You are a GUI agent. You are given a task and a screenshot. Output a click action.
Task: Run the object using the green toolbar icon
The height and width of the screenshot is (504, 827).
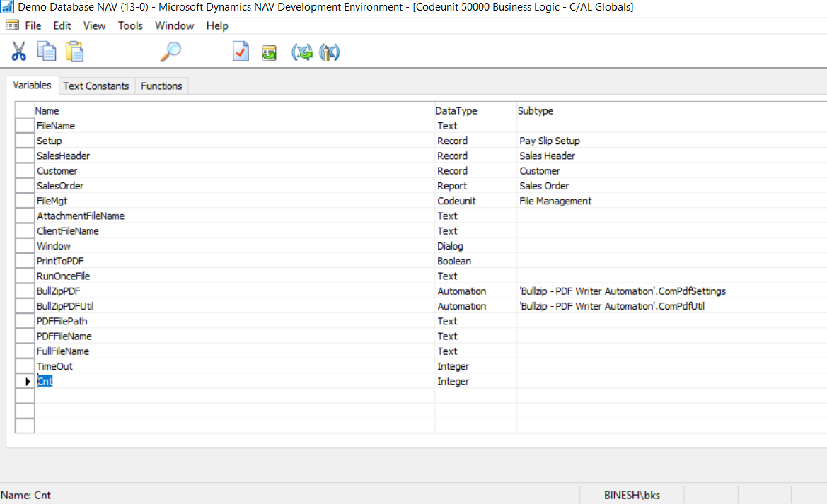coord(269,52)
